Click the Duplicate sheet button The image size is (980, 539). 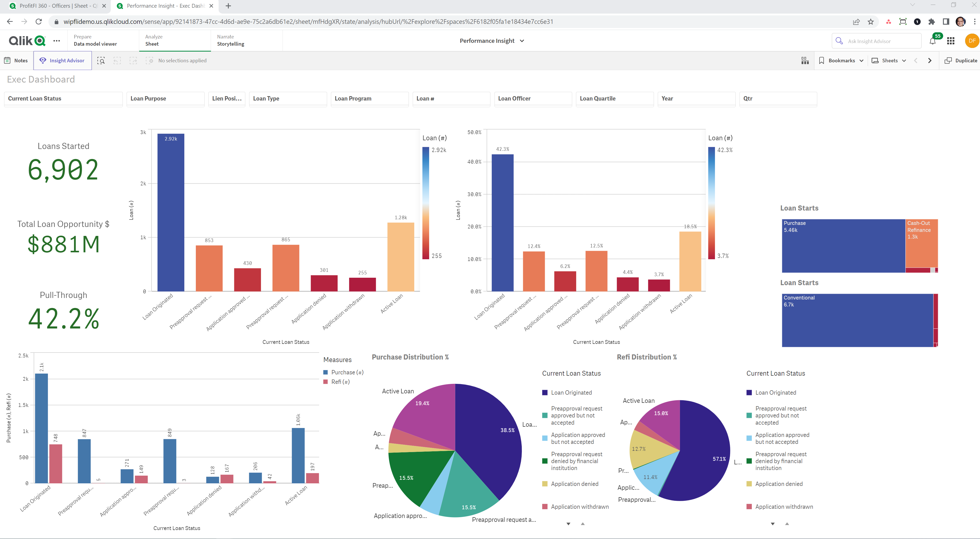(x=961, y=61)
